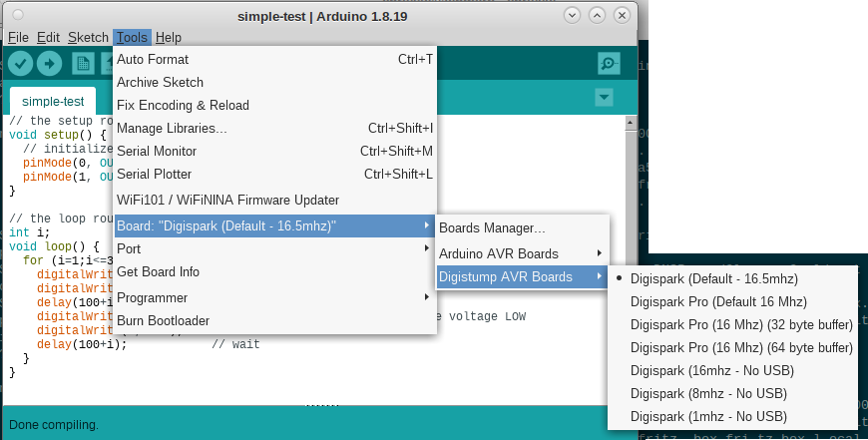The height and width of the screenshot is (440, 868).
Task: Expand the Board: Digispark submenu entry
Action: tap(274, 225)
